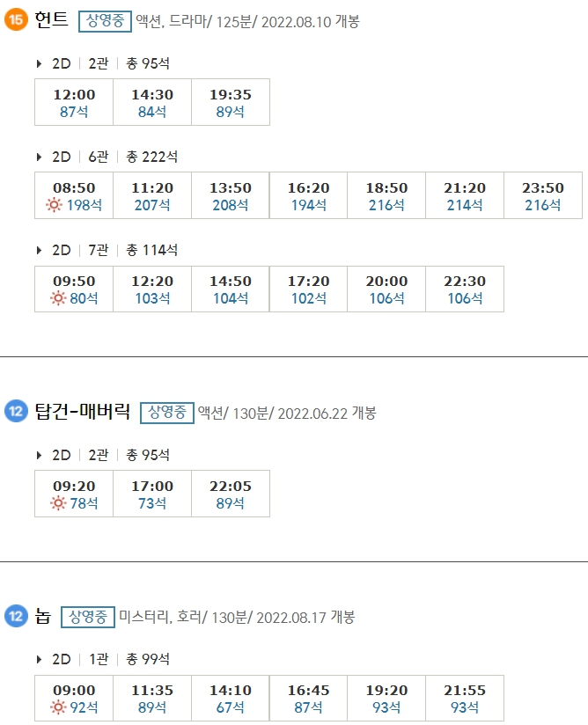Viewport: 588px width, 725px height.
Task: Book the 22:05 showtime for 탑건-매버릭
Action: [230, 485]
